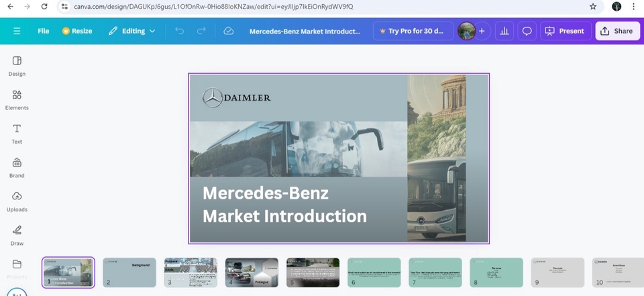Add collaborators with the plus icon

(x=482, y=31)
